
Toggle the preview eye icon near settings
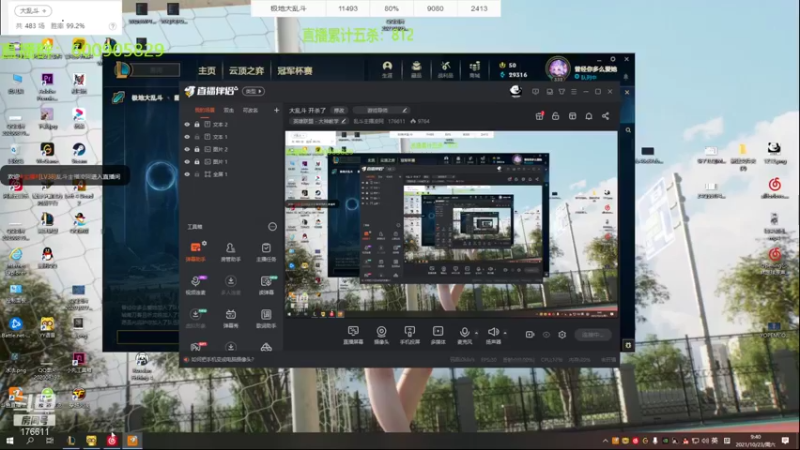click(546, 335)
